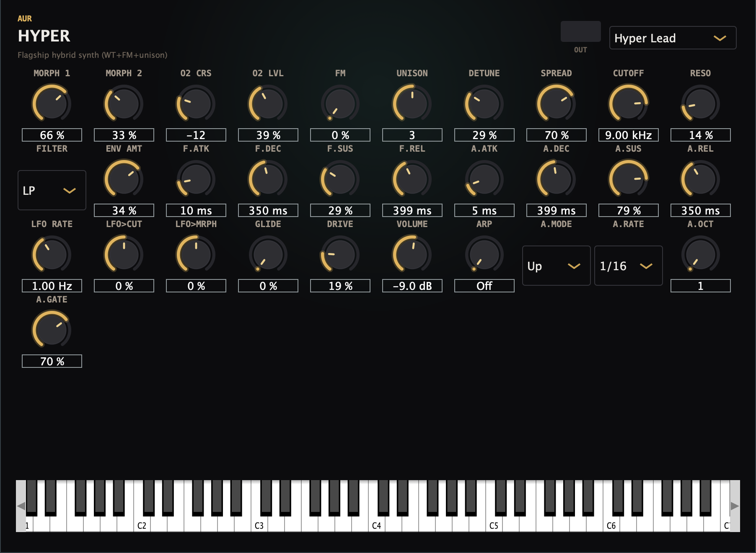Screen dimensions: 756x553
Task: Click the FM knob
Action: coord(340,103)
